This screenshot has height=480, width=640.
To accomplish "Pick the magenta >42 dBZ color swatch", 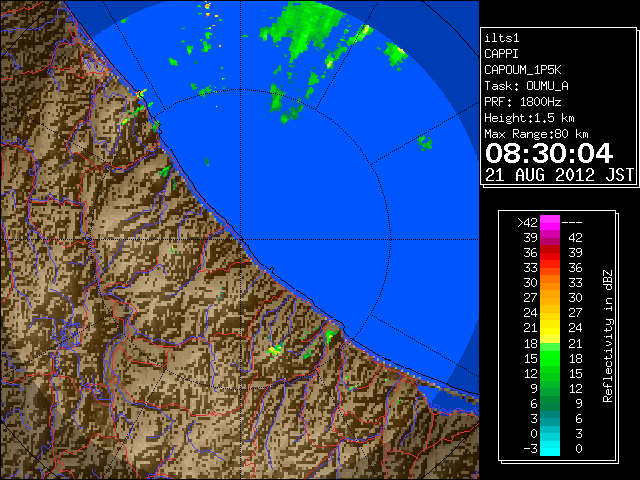I will pyautogui.click(x=550, y=223).
